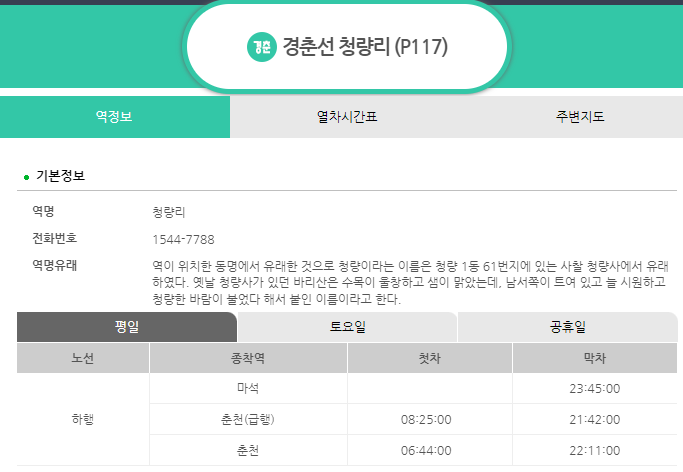Switch to the 열차시간표 tab
The height and width of the screenshot is (472, 683).
point(347,117)
